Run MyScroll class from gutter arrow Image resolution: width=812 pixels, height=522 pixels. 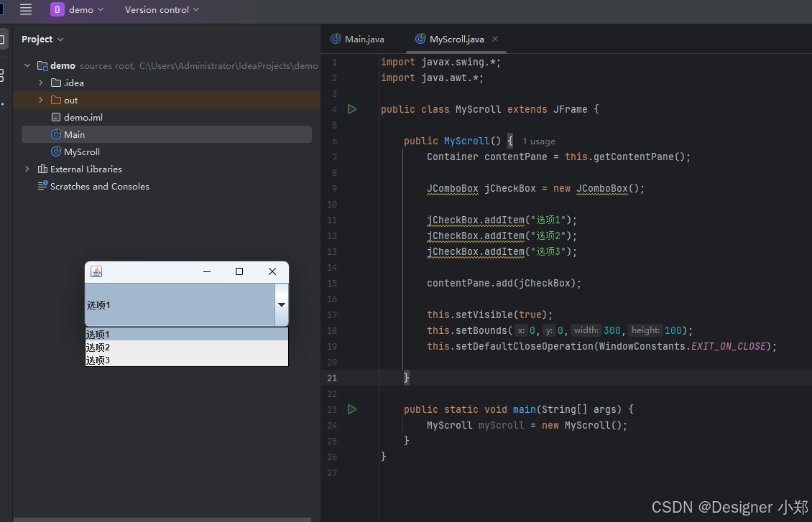coord(352,109)
